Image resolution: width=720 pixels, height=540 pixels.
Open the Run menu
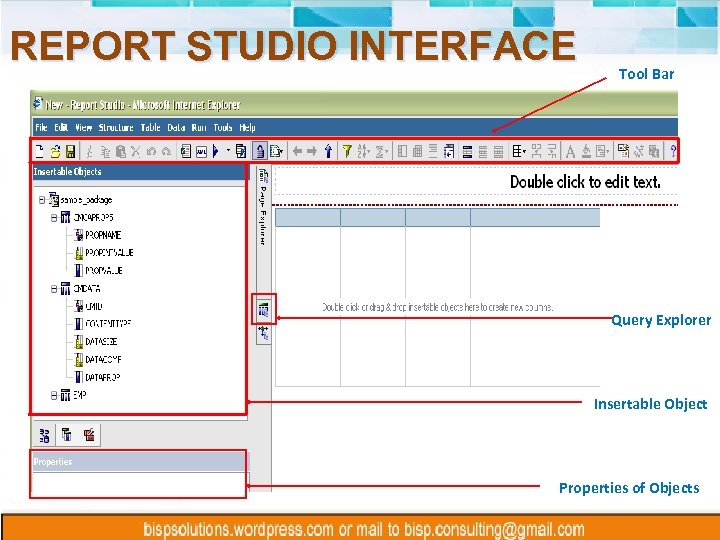pyautogui.click(x=199, y=128)
